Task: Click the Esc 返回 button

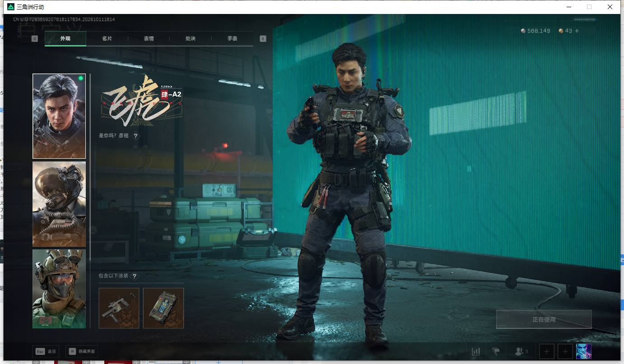Action: coord(46,351)
